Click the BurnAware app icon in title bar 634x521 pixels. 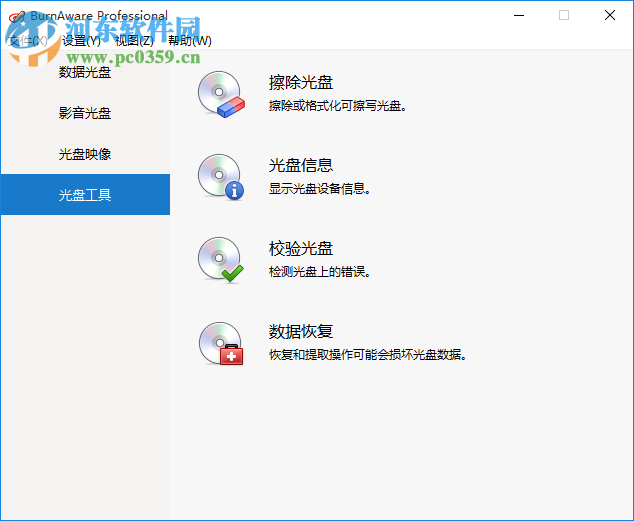17,16
